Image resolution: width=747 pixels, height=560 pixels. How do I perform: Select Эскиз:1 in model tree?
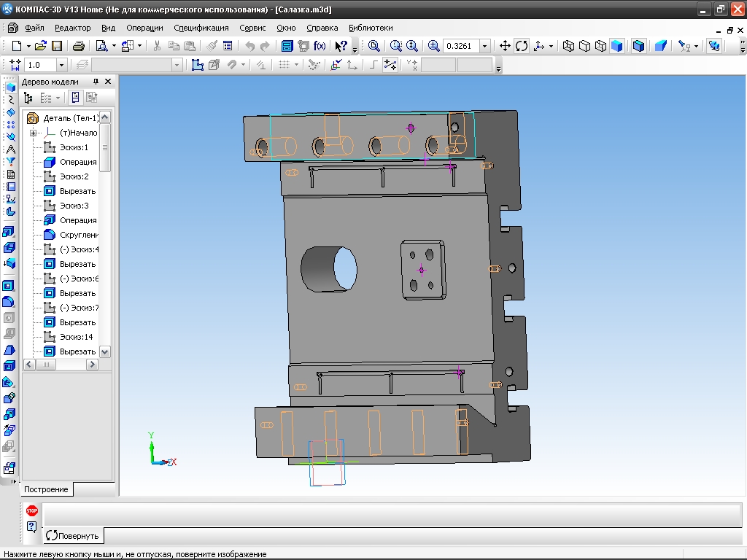(74, 147)
